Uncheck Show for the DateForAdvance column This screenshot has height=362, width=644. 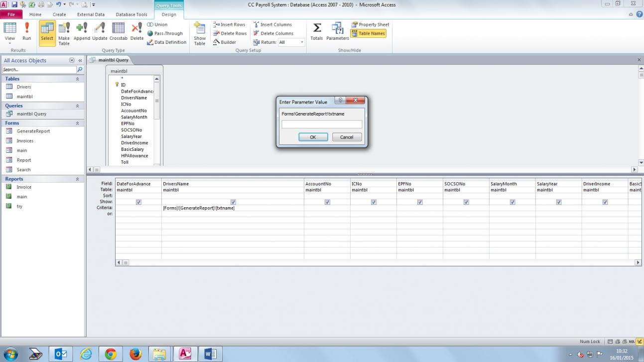138,202
